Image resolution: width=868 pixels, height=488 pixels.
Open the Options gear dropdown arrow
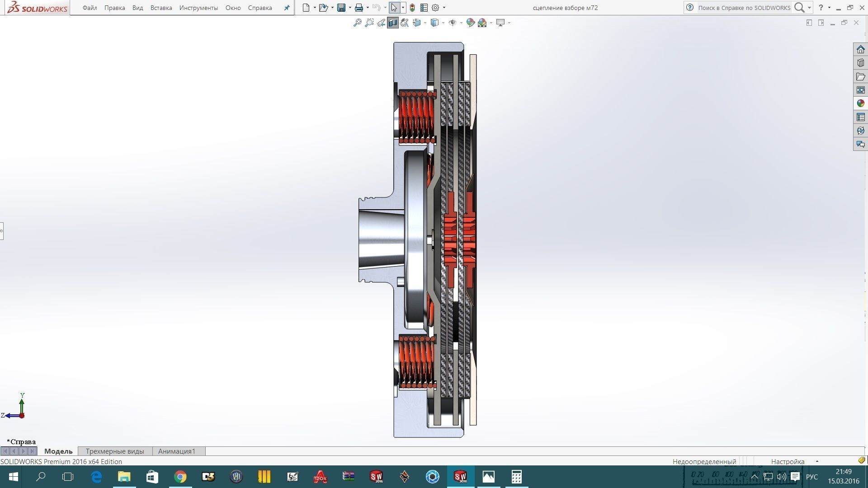(444, 8)
